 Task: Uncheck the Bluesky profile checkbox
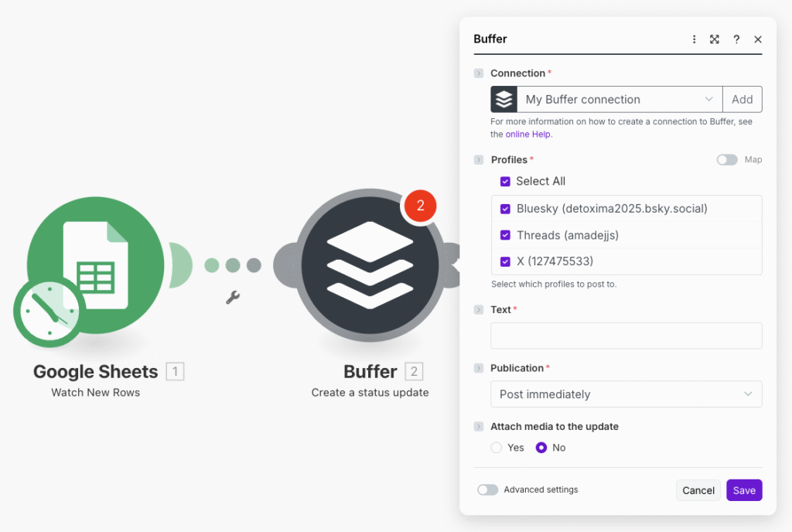pyautogui.click(x=505, y=209)
